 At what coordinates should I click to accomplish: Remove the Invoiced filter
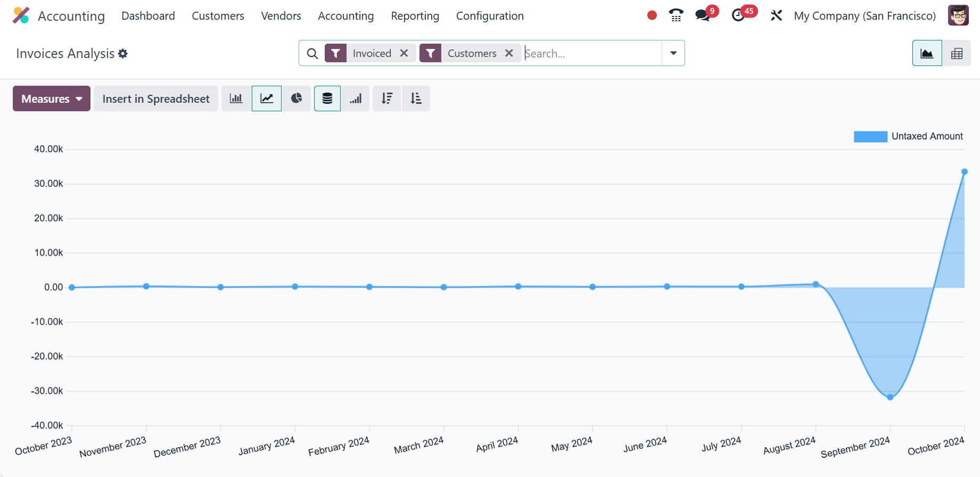click(x=404, y=53)
